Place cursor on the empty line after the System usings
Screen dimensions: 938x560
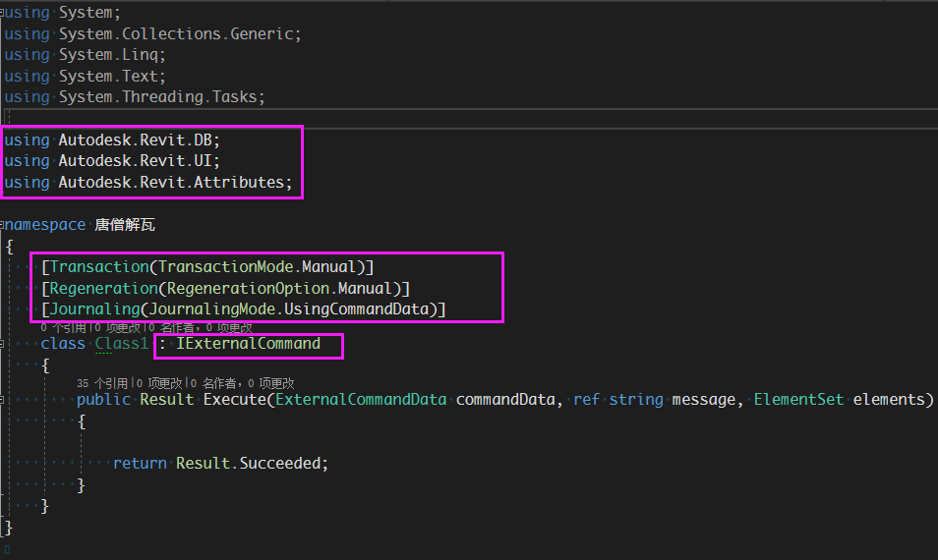[x=470, y=118]
